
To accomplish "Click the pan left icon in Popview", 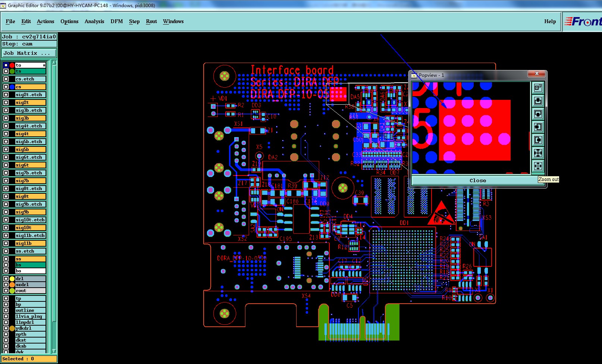I will pyautogui.click(x=538, y=127).
